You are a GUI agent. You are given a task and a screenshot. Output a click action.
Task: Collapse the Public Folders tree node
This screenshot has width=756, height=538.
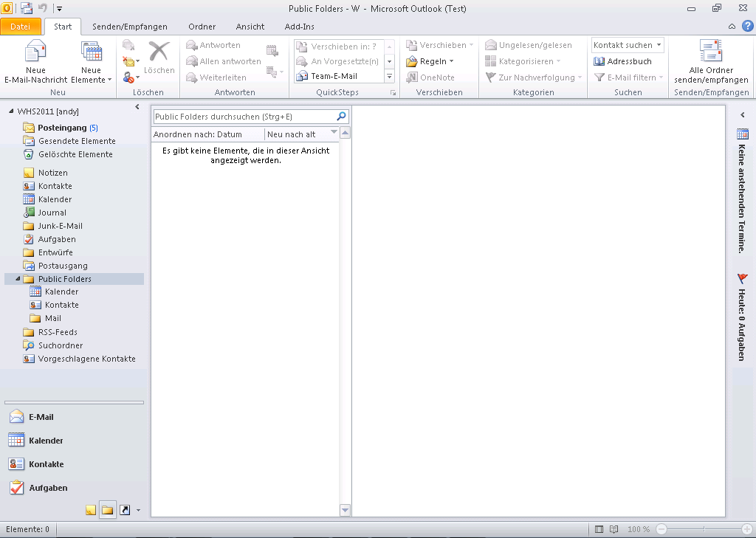[18, 279]
